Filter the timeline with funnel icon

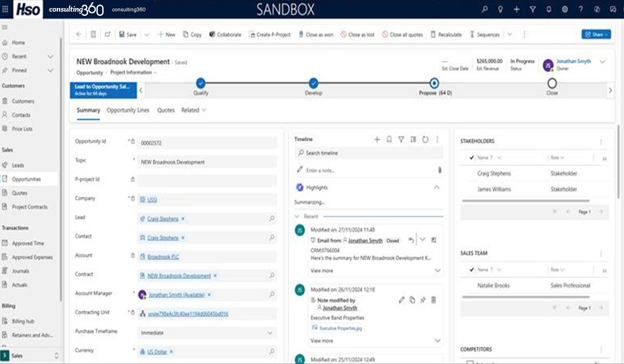(401, 139)
